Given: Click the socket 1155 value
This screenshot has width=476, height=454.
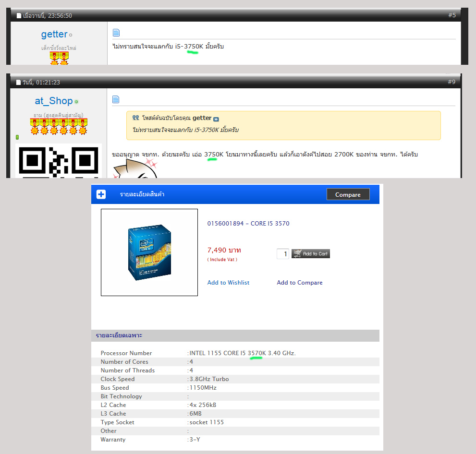Looking at the screenshot, I should click(207, 422).
